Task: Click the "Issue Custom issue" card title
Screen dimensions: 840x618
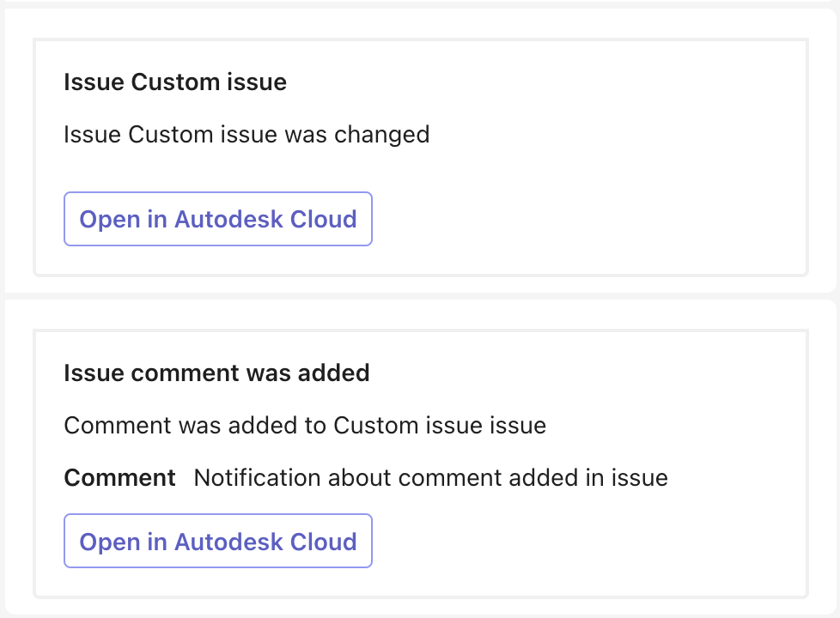Action: 175,82
